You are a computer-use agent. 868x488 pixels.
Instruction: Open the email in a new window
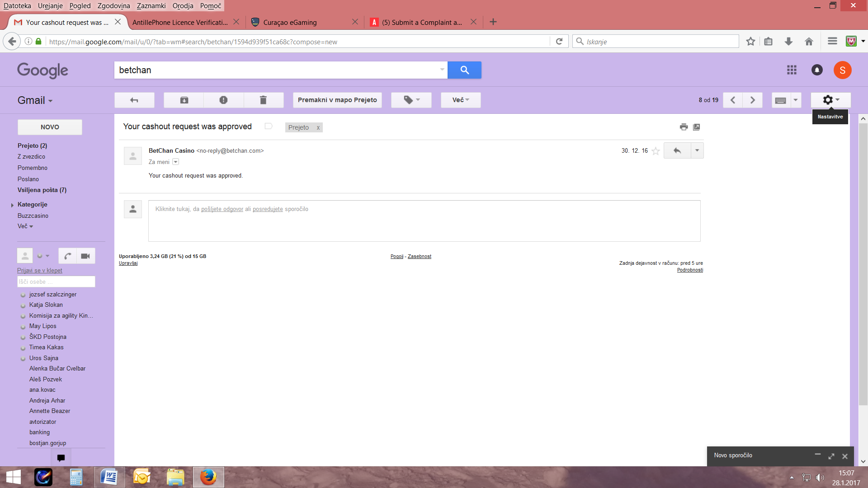697,127
